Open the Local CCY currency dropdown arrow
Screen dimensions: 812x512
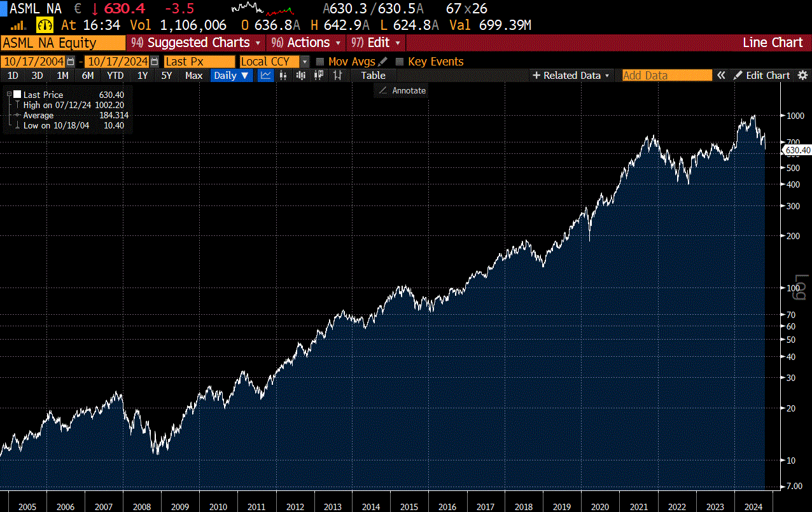[305, 62]
